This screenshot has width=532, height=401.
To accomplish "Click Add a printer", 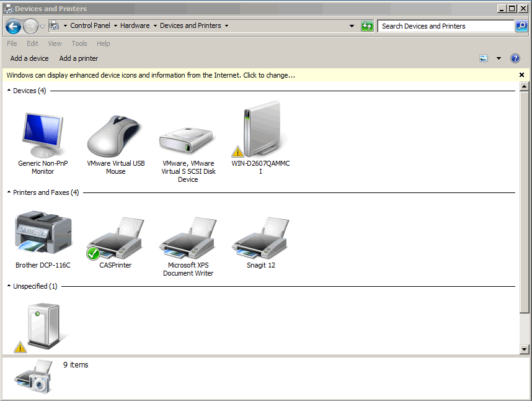I will (x=79, y=58).
